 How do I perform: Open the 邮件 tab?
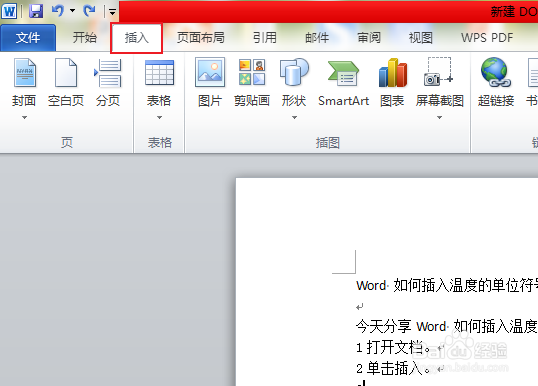[x=317, y=37]
